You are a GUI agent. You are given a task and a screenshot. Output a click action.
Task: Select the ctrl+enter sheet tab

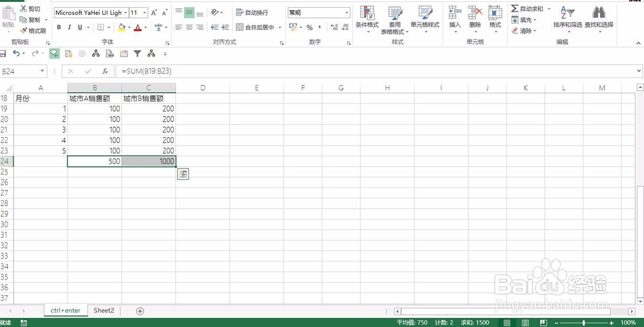pyautogui.click(x=66, y=311)
